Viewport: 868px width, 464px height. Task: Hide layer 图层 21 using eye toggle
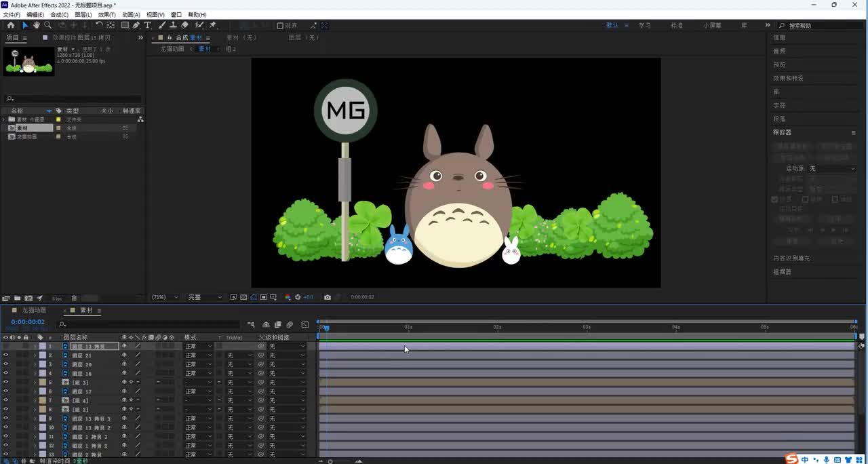point(5,355)
